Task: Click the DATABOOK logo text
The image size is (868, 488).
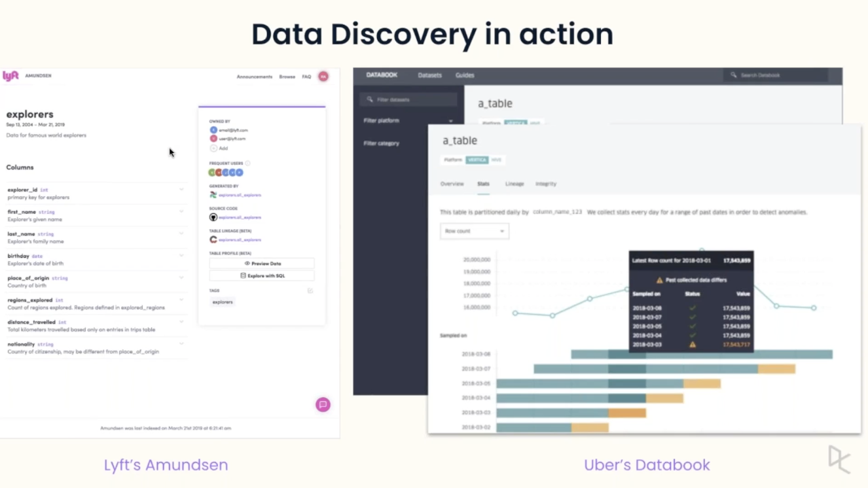Action: pyautogui.click(x=382, y=75)
